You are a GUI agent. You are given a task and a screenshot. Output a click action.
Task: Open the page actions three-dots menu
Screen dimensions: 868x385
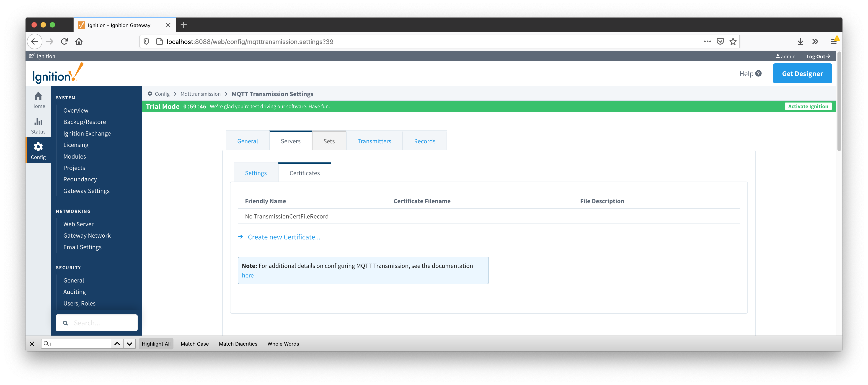pyautogui.click(x=707, y=41)
